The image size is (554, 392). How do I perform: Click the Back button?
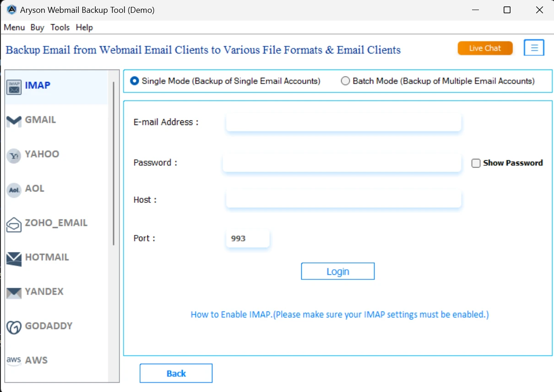(176, 373)
